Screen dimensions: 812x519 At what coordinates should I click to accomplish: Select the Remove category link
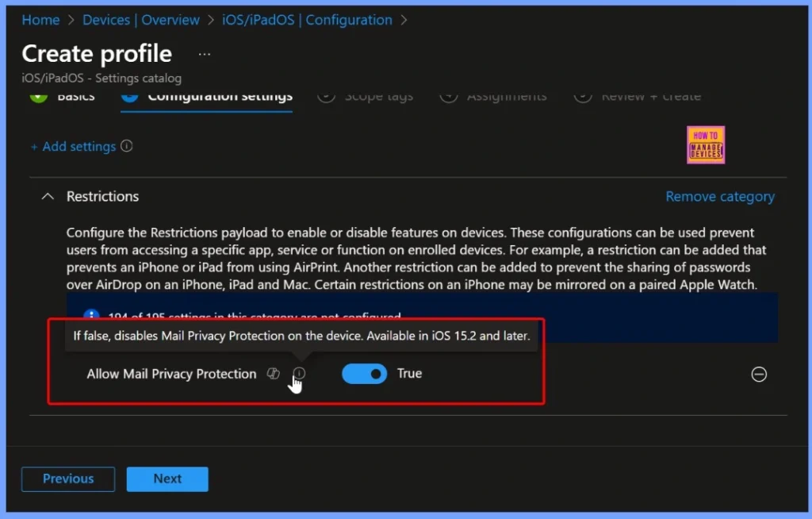coord(720,196)
